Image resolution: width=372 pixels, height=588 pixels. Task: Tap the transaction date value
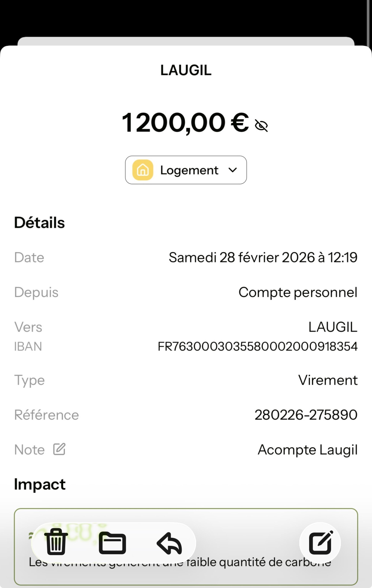click(263, 257)
